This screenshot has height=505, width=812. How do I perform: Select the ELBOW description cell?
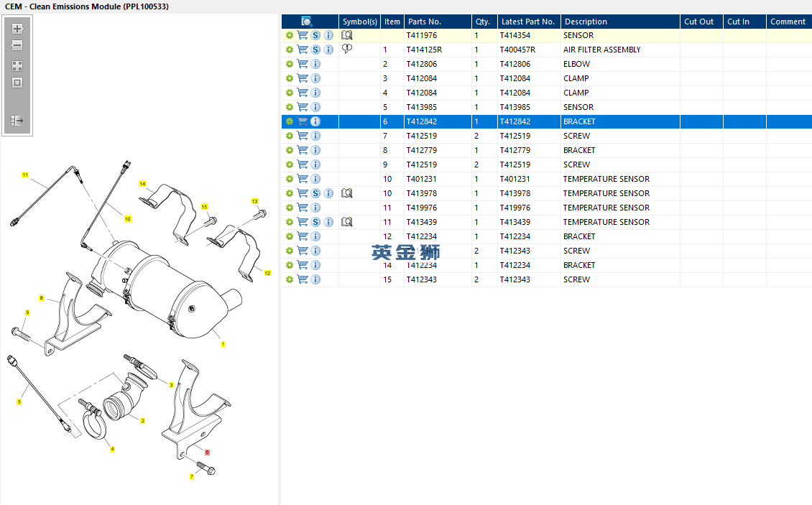click(x=576, y=64)
